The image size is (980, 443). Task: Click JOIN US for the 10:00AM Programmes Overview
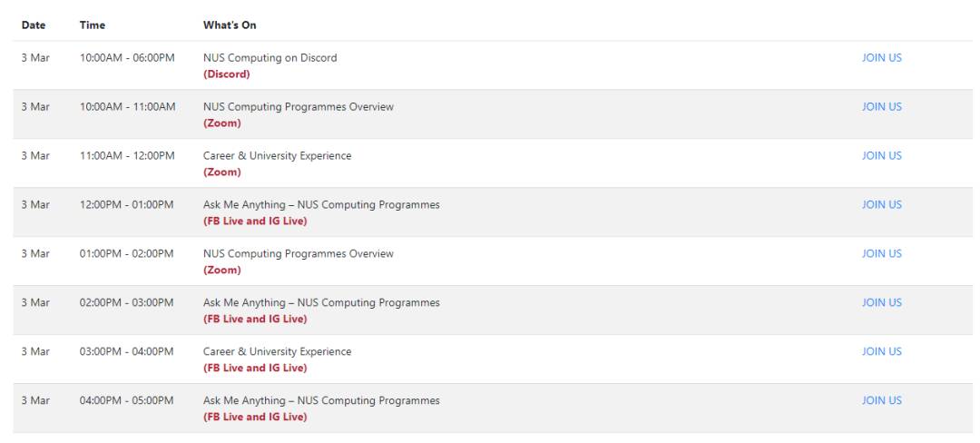881,107
